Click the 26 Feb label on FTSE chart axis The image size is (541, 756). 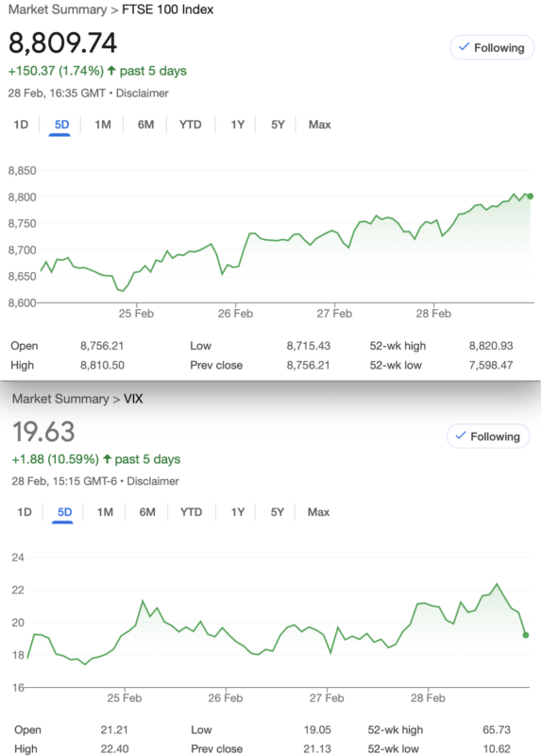[x=236, y=314]
